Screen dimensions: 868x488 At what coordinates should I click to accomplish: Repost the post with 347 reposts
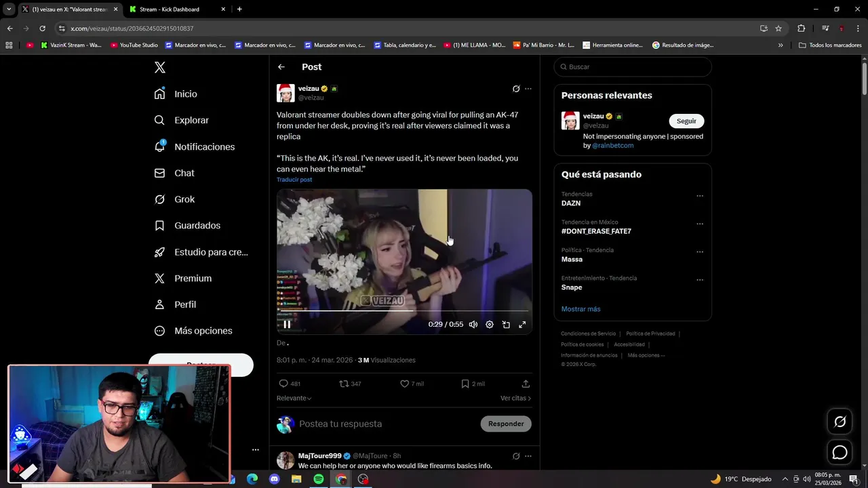coord(350,384)
